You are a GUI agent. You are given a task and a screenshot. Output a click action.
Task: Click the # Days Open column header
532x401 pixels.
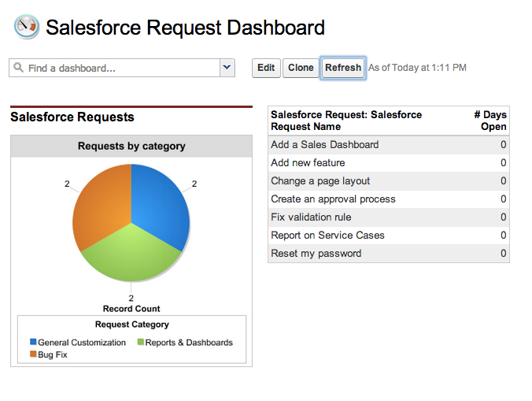coord(490,121)
